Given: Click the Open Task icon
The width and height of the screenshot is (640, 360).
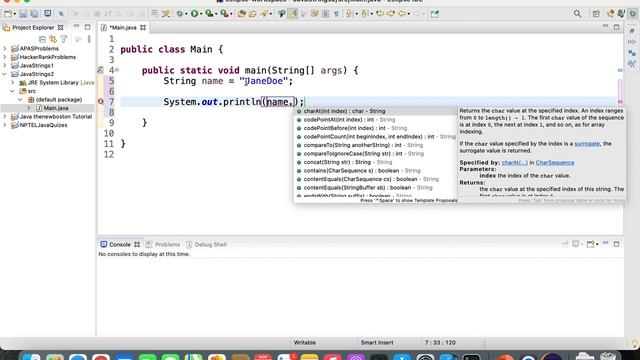Looking at the screenshot, I should coord(253,13).
